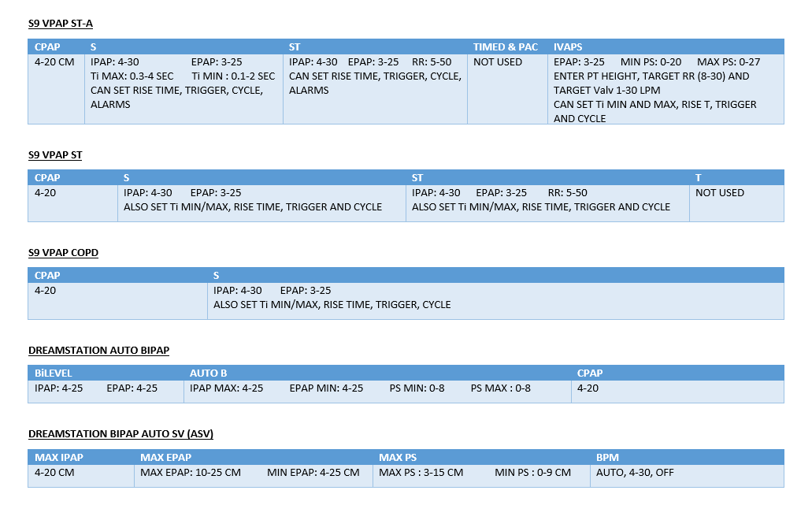The width and height of the screenshot is (812, 509).
Task: Select the "BPM" column header
Action: (x=607, y=458)
